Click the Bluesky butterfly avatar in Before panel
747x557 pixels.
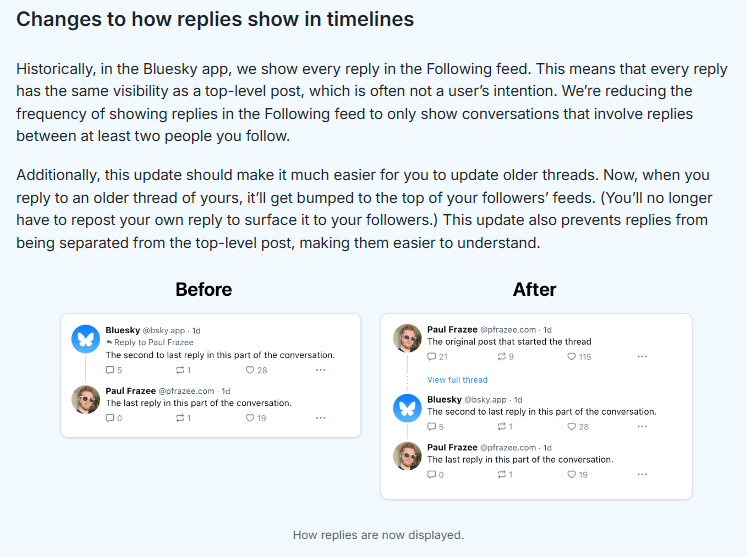(x=85, y=339)
